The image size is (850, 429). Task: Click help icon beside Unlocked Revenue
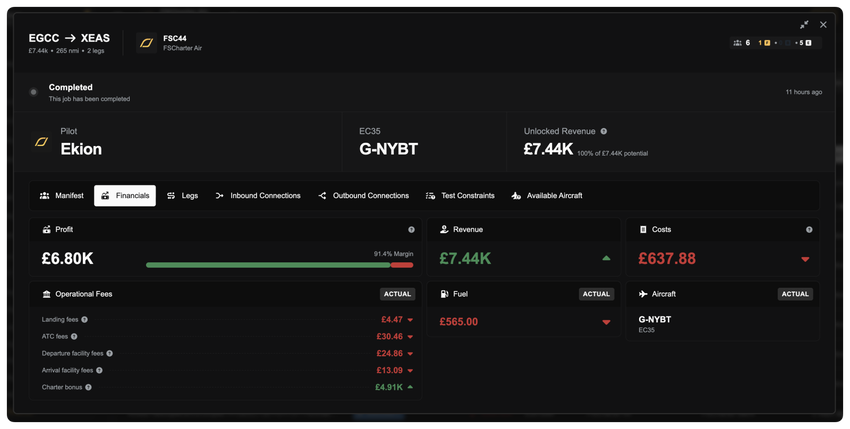click(x=603, y=131)
